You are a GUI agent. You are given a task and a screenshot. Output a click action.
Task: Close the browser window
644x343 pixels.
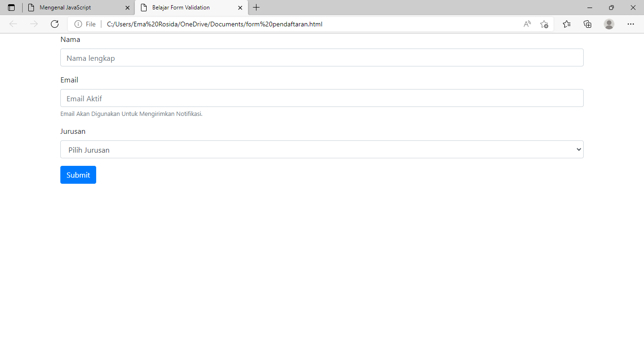tap(633, 8)
